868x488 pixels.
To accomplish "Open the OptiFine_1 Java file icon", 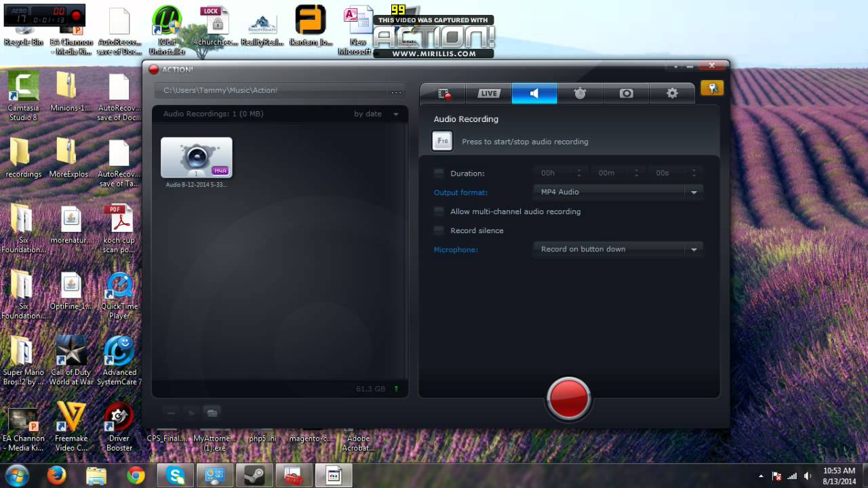I will pos(71,290).
